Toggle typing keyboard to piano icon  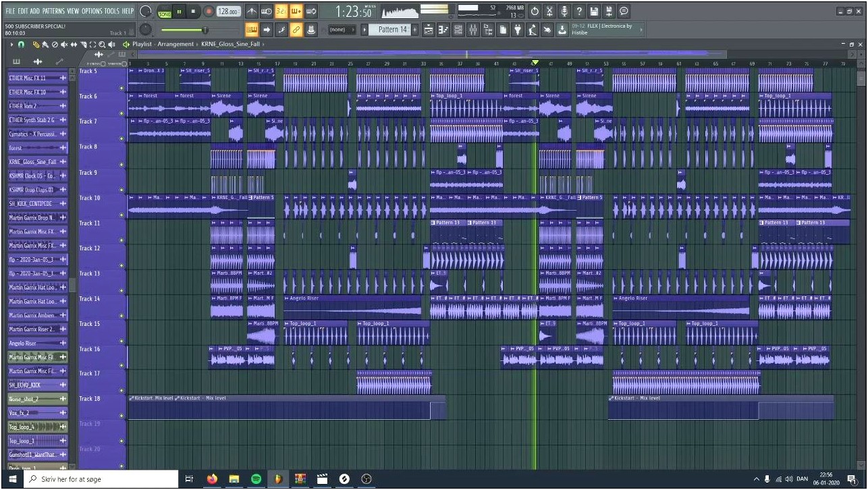tap(251, 30)
